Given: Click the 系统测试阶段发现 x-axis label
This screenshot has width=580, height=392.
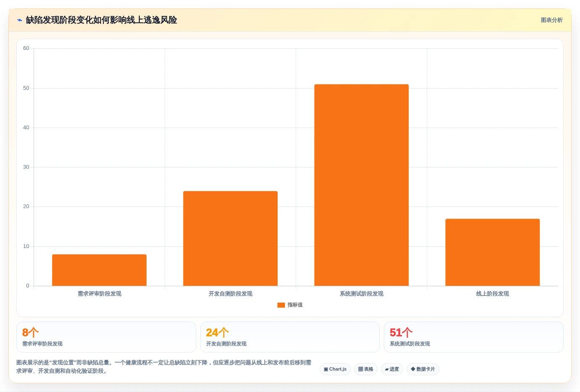Looking at the screenshot, I should click(362, 294).
